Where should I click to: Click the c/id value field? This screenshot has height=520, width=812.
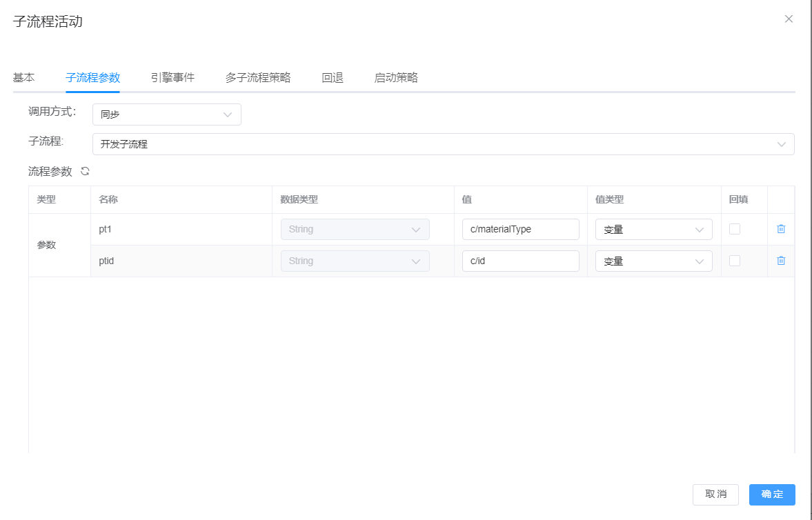coord(520,261)
